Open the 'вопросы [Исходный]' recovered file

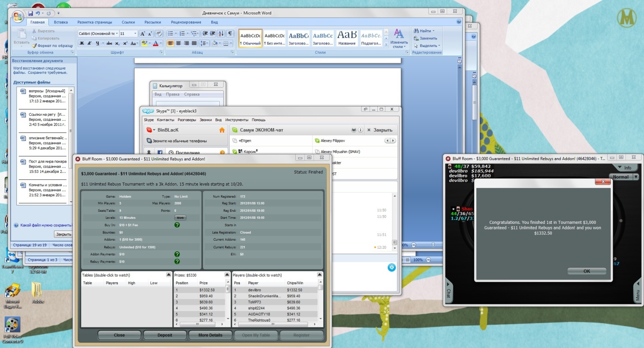coord(44,96)
